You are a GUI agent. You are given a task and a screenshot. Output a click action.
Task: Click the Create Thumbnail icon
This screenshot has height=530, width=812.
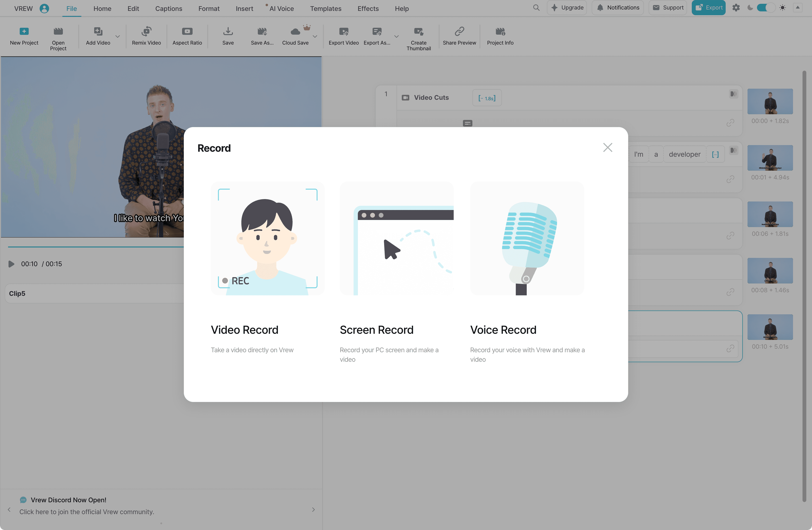click(x=418, y=31)
